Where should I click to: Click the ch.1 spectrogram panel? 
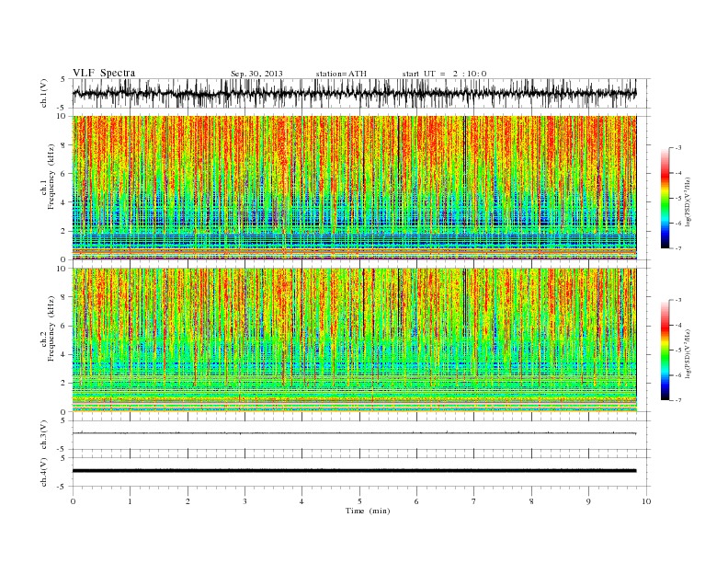click(354, 188)
